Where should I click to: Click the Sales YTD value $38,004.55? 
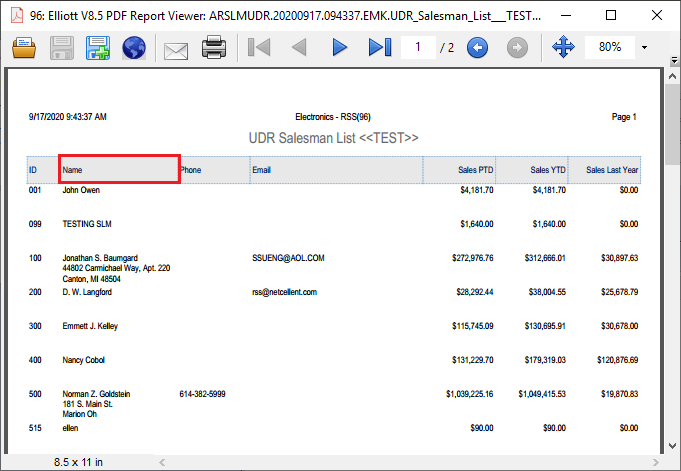tap(547, 292)
